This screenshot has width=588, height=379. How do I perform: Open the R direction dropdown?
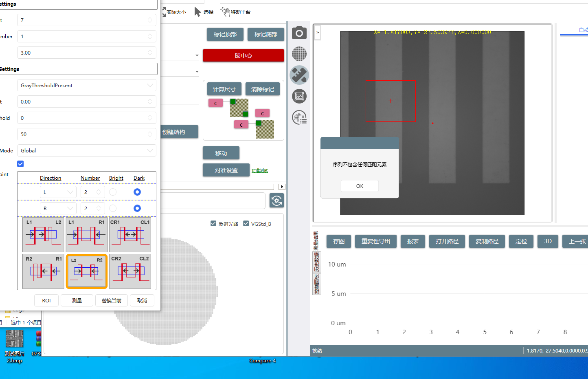58,208
